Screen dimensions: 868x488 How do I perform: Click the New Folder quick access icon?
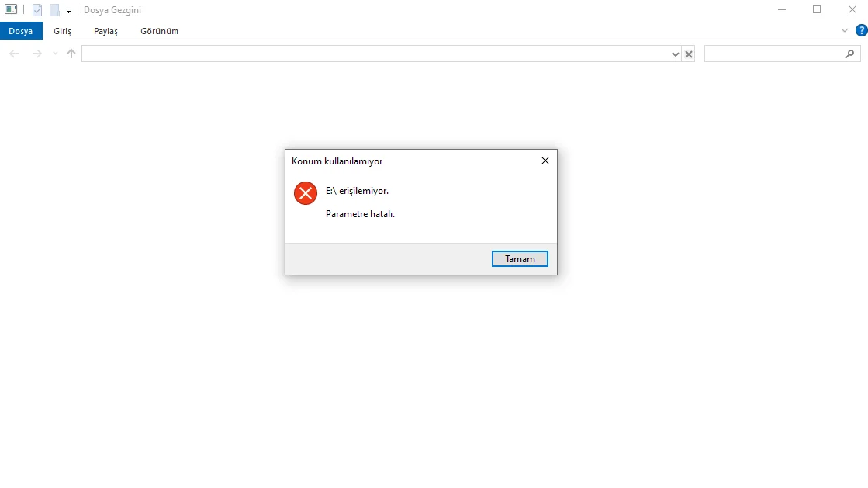click(54, 10)
